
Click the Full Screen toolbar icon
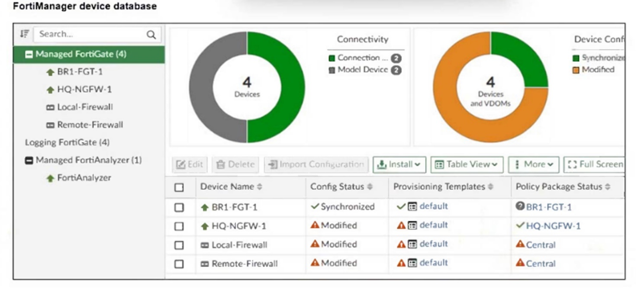click(573, 164)
